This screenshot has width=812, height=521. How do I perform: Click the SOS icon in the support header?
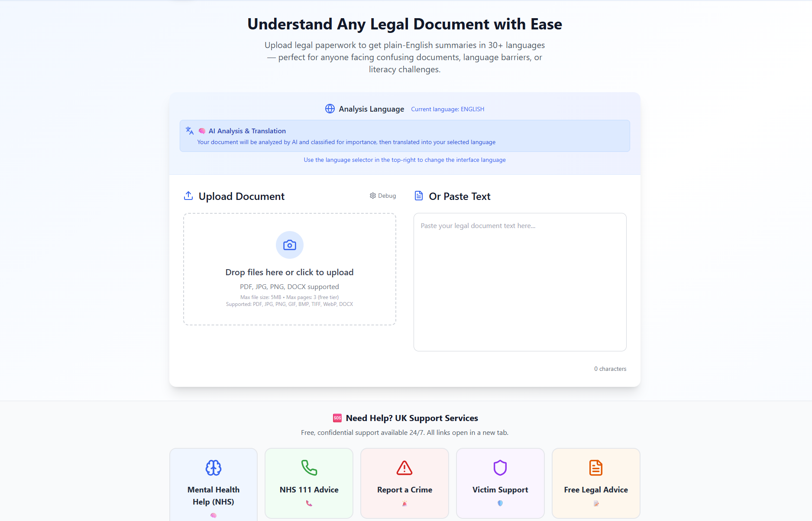pos(337,418)
